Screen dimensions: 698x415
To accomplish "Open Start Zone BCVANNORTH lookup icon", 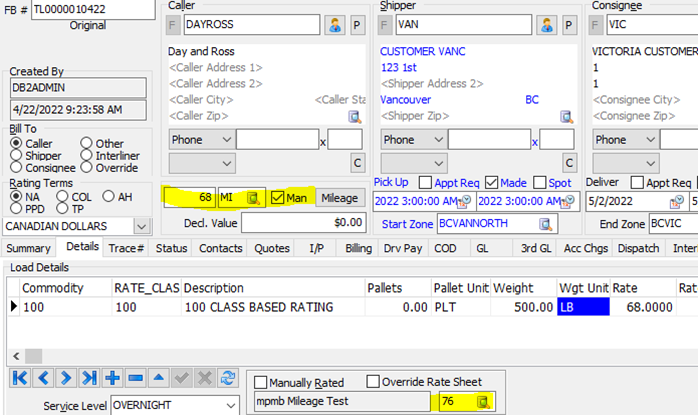I will tap(545, 224).
